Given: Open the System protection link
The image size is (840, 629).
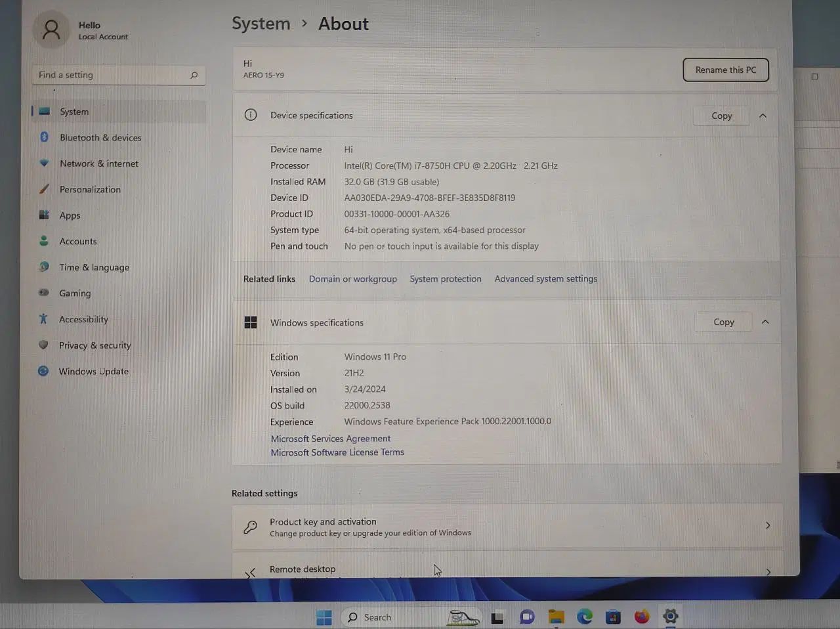Looking at the screenshot, I should tap(446, 278).
